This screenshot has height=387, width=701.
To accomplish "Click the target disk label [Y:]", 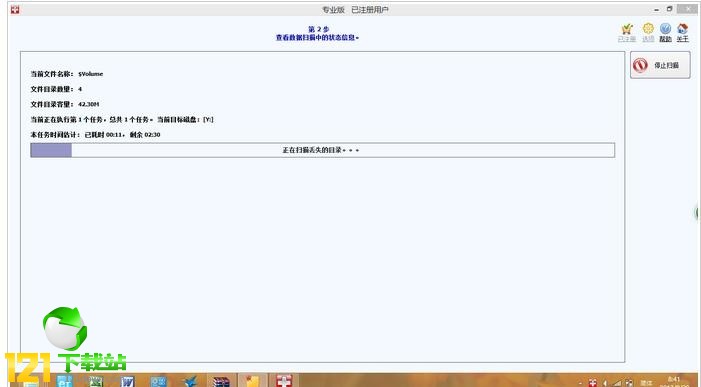I will (x=208, y=119).
